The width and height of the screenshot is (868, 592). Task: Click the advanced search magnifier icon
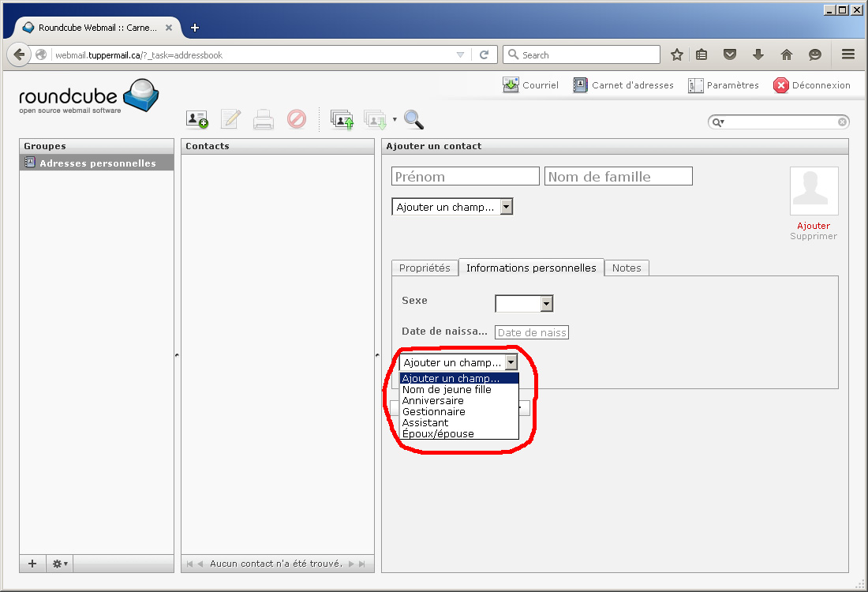413,119
